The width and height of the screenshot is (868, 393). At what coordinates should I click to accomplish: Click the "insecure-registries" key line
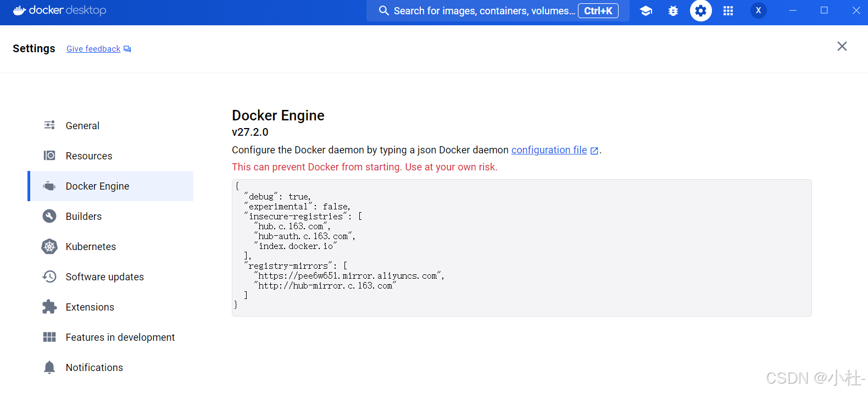[x=303, y=216]
